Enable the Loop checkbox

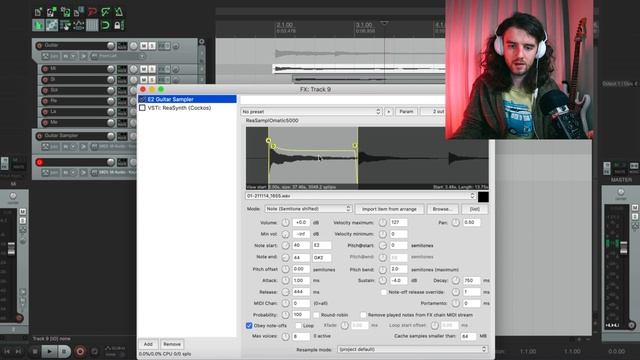(x=298, y=325)
